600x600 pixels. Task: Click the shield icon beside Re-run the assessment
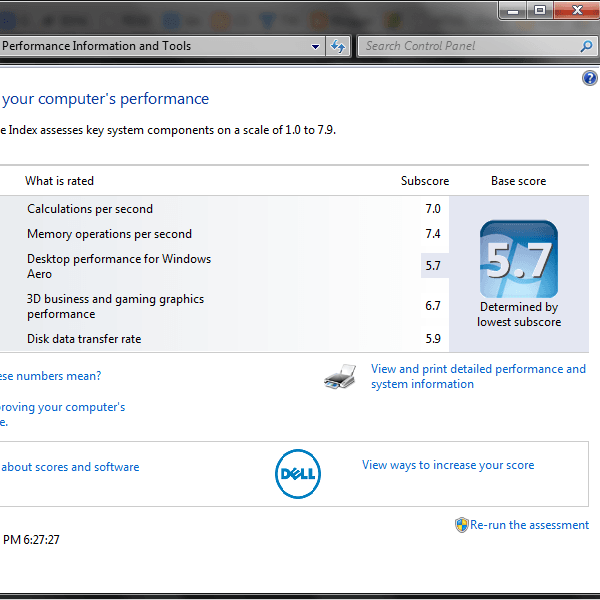(461, 525)
